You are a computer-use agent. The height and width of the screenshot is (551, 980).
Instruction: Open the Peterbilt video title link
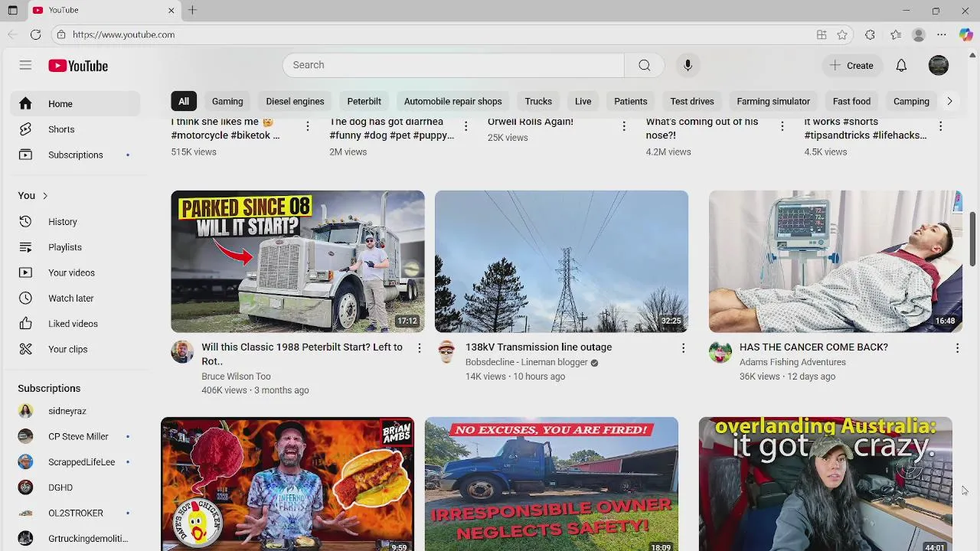click(302, 354)
